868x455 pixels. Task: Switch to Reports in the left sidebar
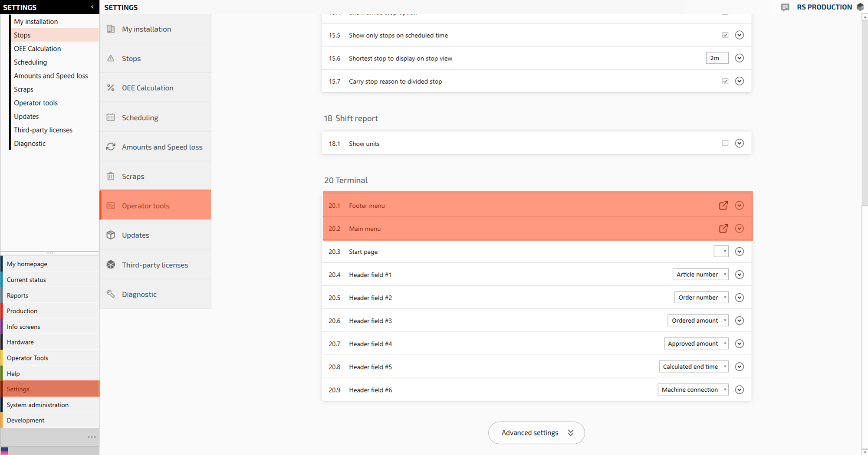(17, 295)
